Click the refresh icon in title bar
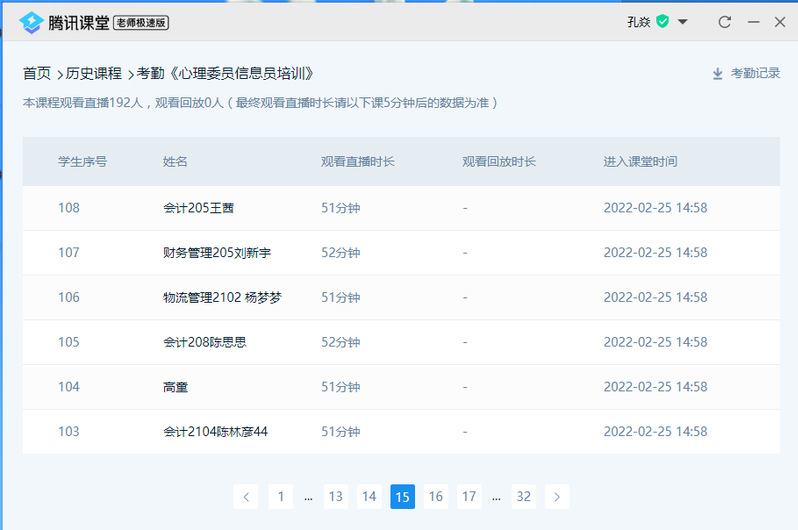798x530 pixels. [725, 22]
